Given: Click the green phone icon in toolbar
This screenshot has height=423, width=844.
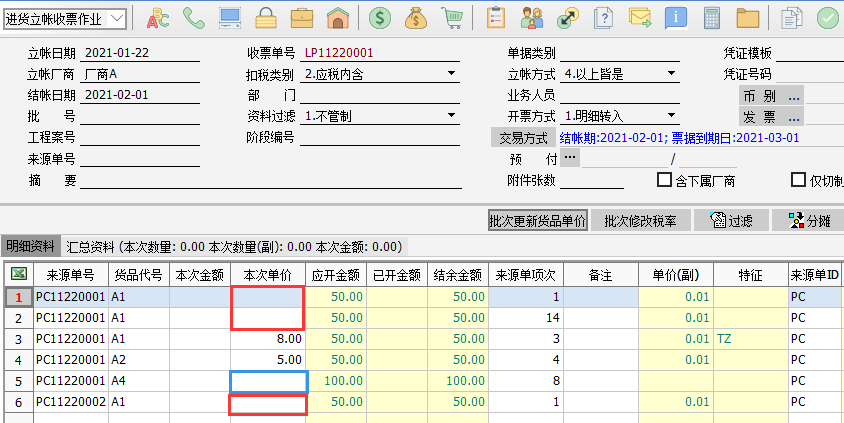Looking at the screenshot, I should point(193,18).
